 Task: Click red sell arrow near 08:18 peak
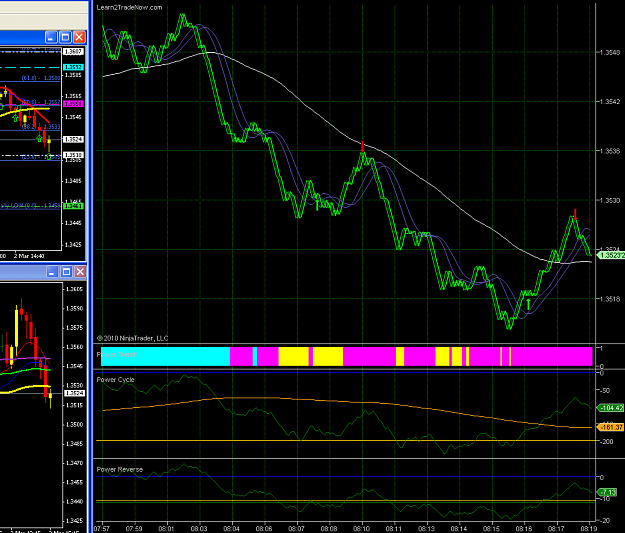pos(575,214)
